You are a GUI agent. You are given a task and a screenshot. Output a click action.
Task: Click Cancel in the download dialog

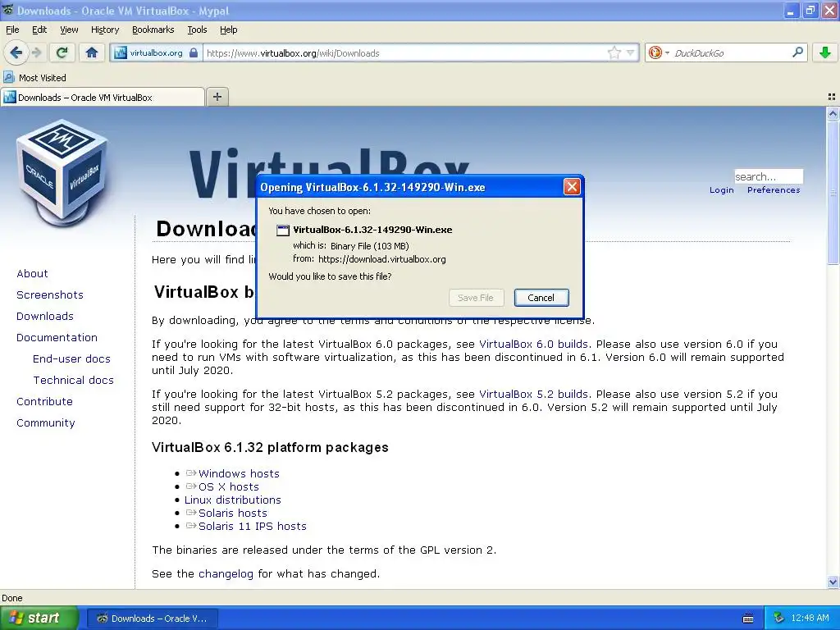[541, 298]
